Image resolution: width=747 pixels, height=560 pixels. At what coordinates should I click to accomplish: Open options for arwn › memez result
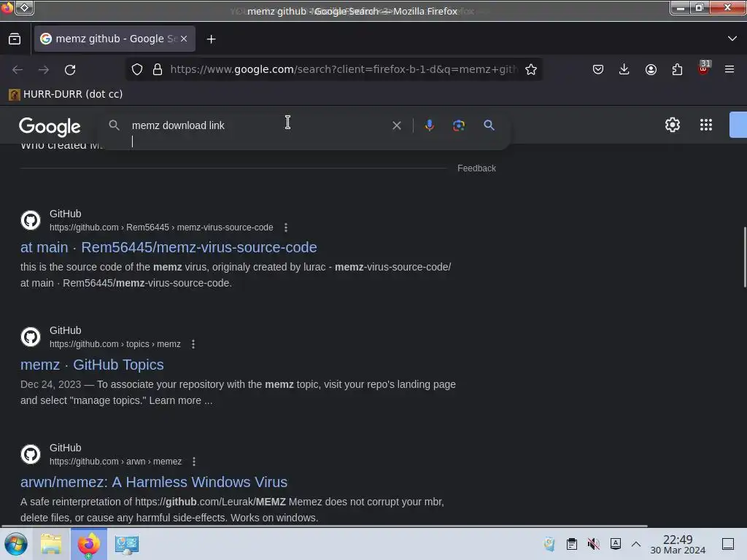pos(194,462)
